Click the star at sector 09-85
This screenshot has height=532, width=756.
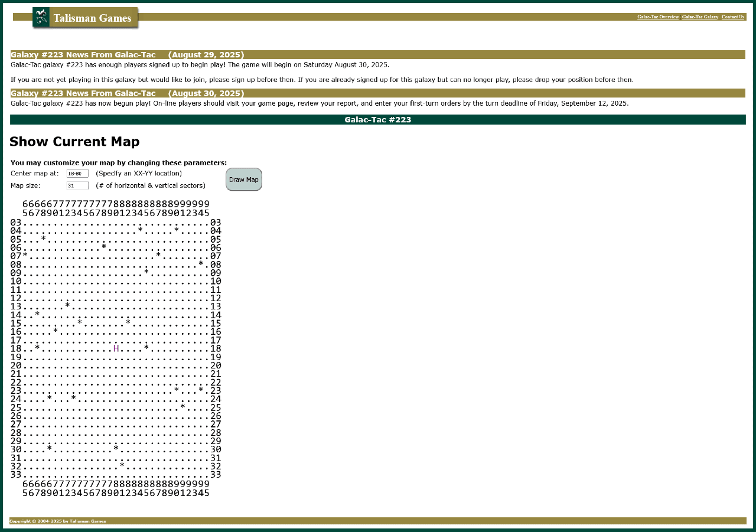click(x=146, y=273)
